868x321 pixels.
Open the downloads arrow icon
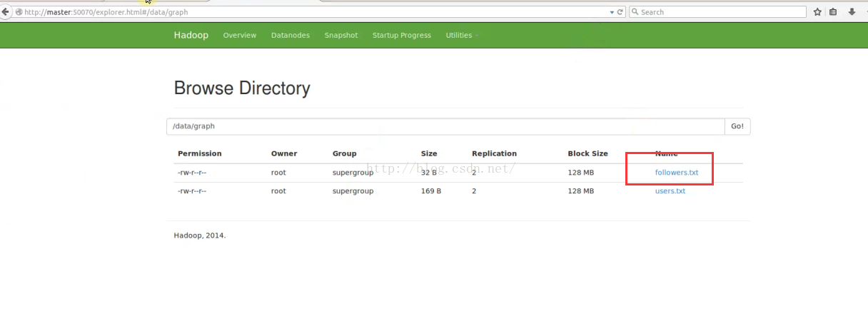[x=852, y=12]
